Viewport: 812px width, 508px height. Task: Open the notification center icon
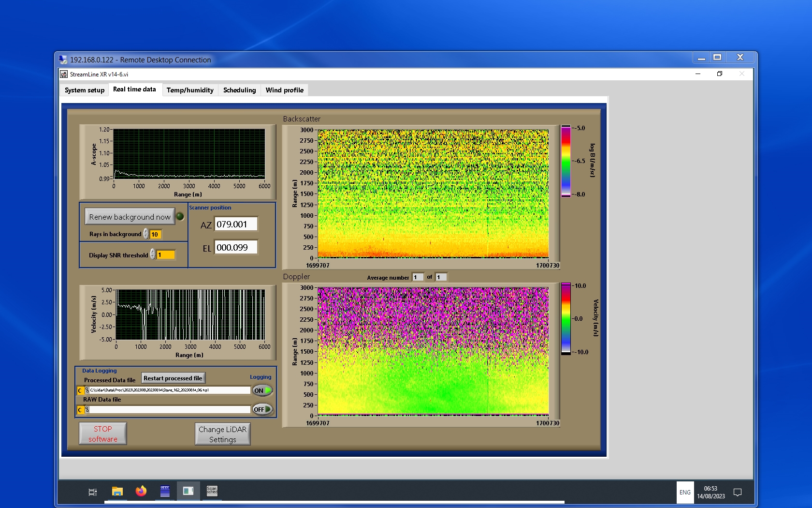coord(737,493)
